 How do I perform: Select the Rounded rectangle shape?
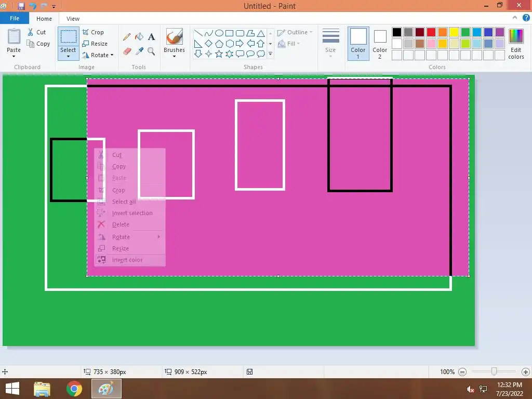pyautogui.click(x=240, y=33)
